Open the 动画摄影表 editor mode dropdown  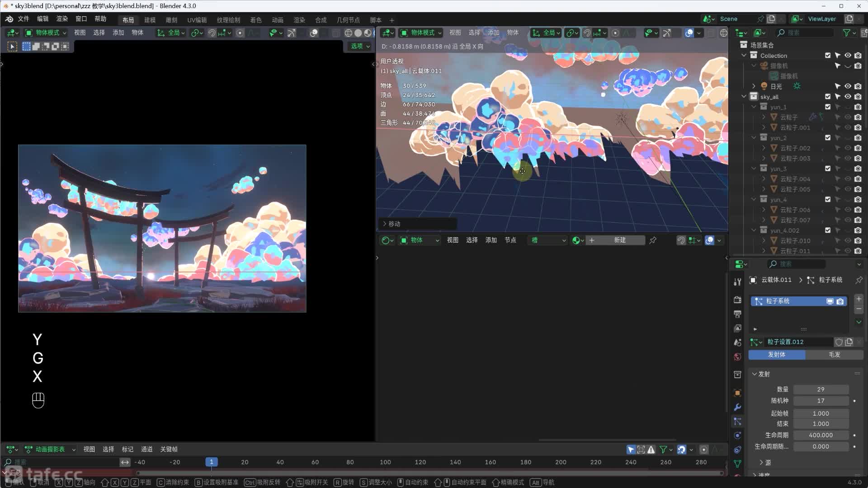(x=50, y=450)
